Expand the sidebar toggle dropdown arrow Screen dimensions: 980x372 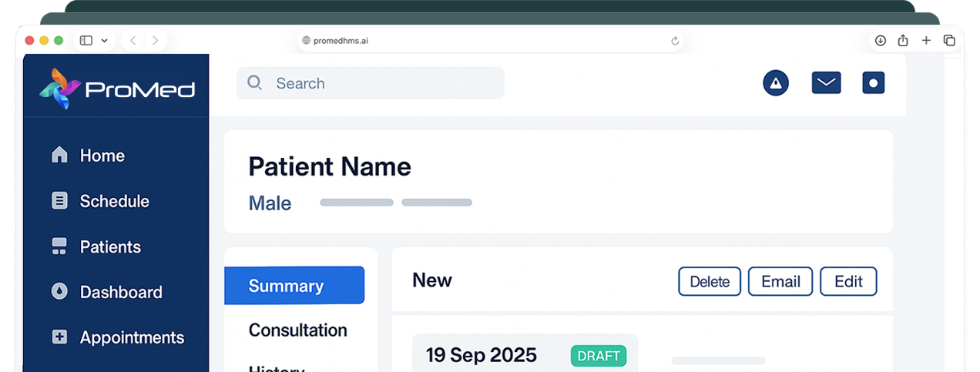[x=104, y=41]
